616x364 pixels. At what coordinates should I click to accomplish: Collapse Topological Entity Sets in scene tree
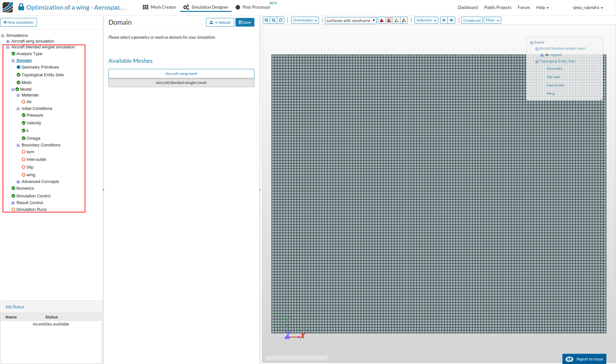537,62
